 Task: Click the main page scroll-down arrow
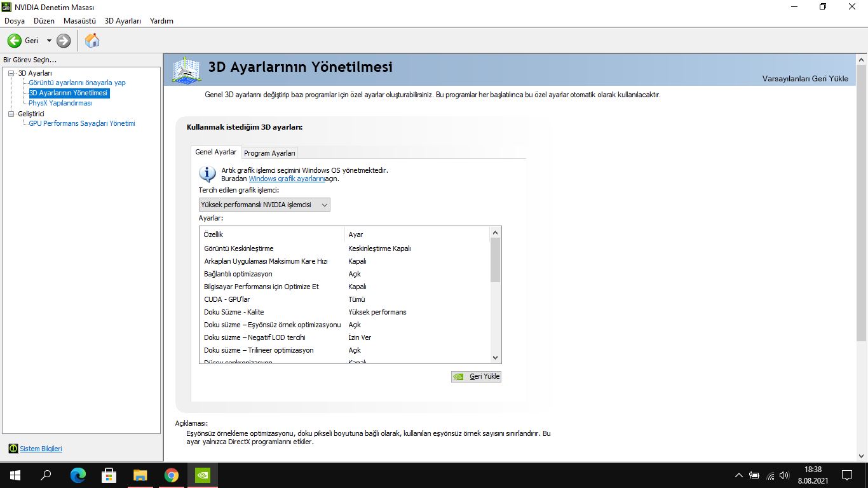pyautogui.click(x=862, y=456)
